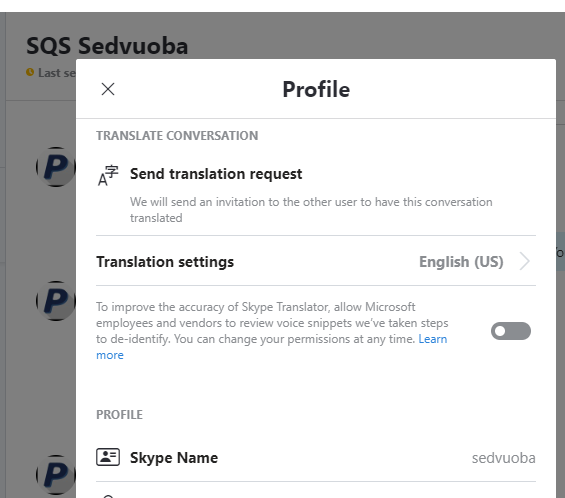Send translation request
The image size is (565, 498).
pyautogui.click(x=216, y=174)
